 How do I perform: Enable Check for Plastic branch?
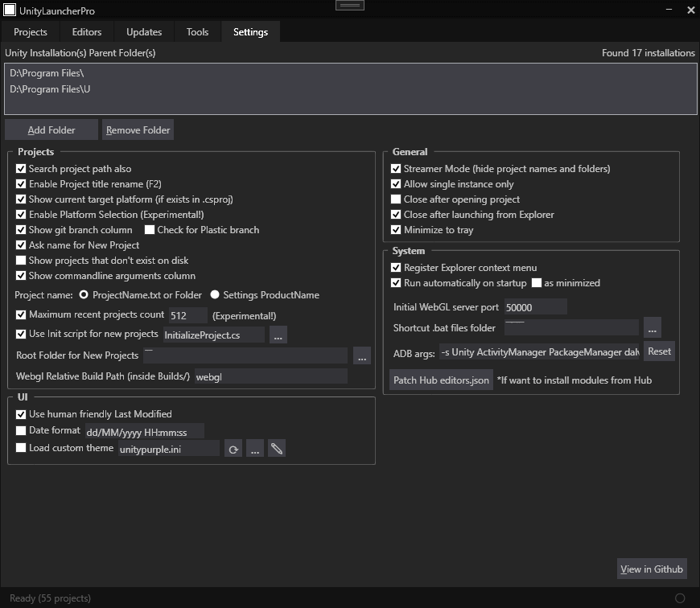click(150, 230)
